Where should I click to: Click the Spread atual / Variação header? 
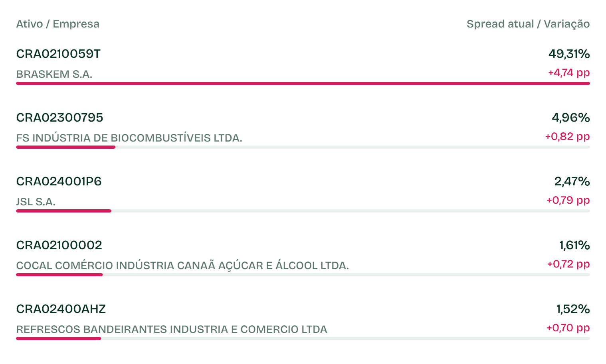pos(528,24)
